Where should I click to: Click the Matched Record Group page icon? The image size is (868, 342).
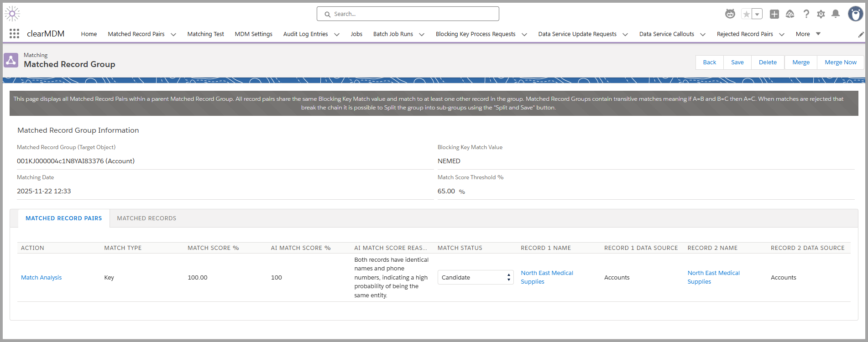[11, 60]
